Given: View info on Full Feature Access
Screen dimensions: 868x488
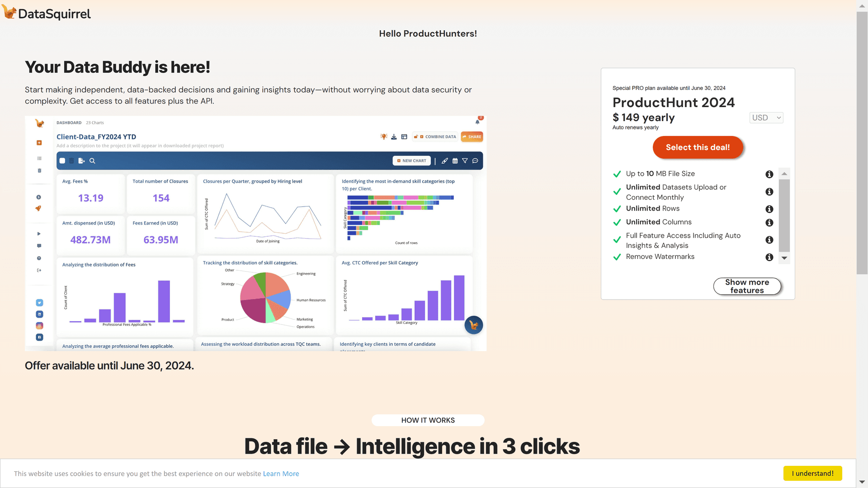Looking at the screenshot, I should [x=769, y=240].
